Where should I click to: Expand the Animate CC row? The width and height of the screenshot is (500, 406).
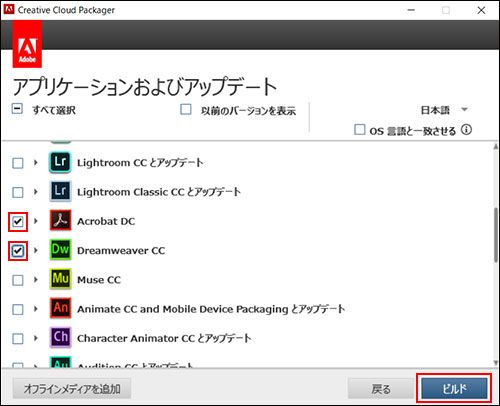[x=36, y=309]
